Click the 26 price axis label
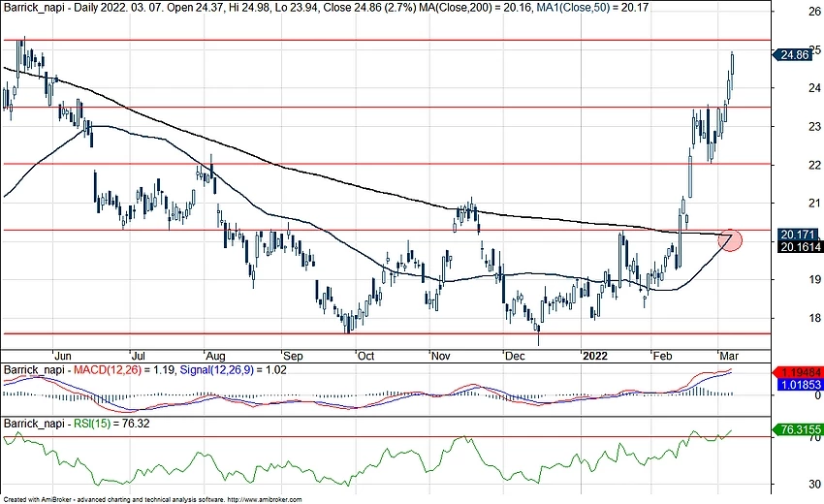Viewport: 824px width, 504px height. click(814, 11)
